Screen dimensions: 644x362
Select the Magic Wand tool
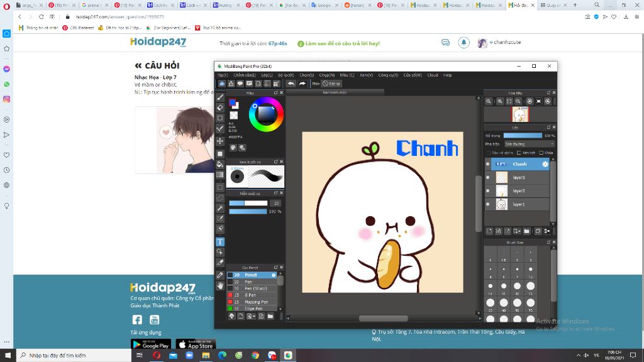pos(220,208)
